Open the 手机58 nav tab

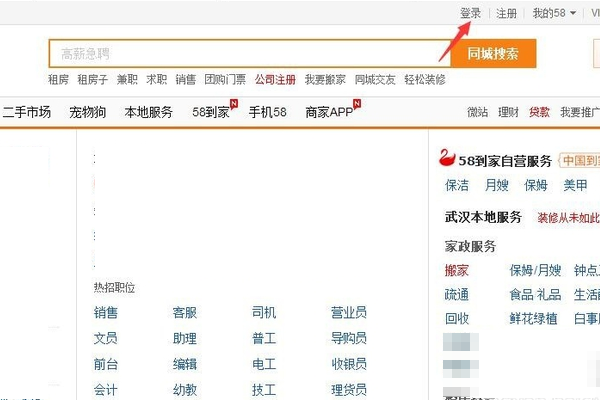[x=267, y=112]
